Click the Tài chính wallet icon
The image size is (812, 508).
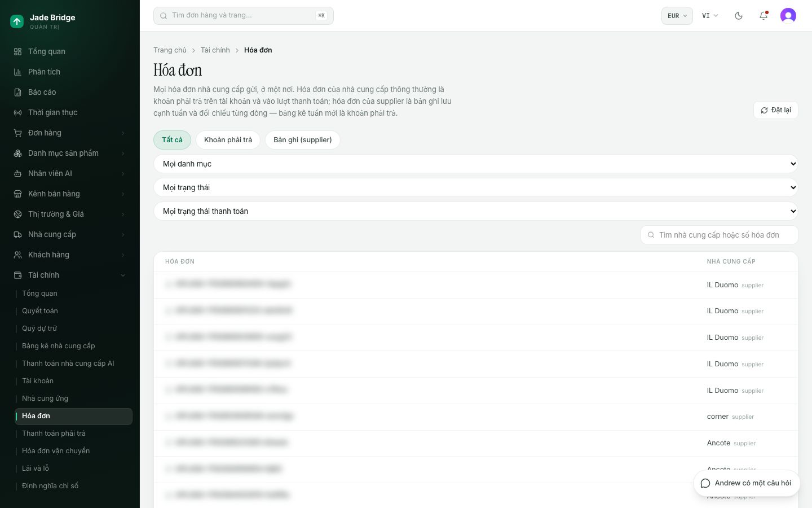17,275
